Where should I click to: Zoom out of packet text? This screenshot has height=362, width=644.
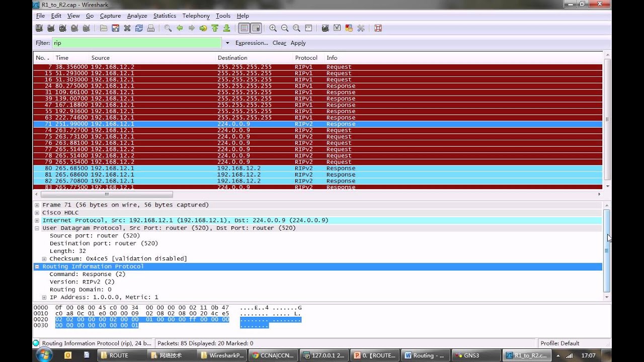285,28
